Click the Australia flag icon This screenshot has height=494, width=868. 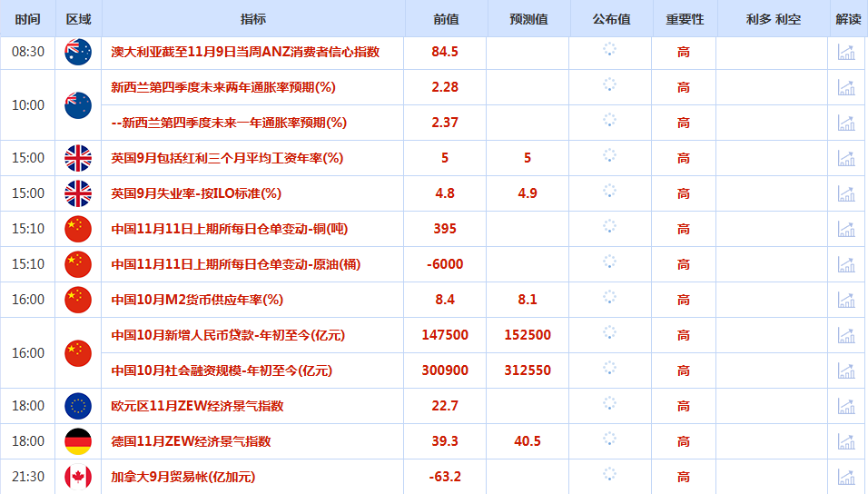[x=78, y=52]
